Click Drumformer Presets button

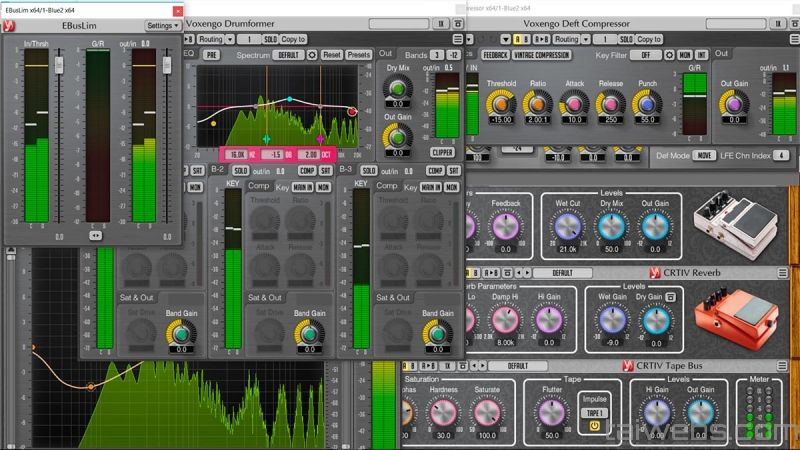(359, 55)
